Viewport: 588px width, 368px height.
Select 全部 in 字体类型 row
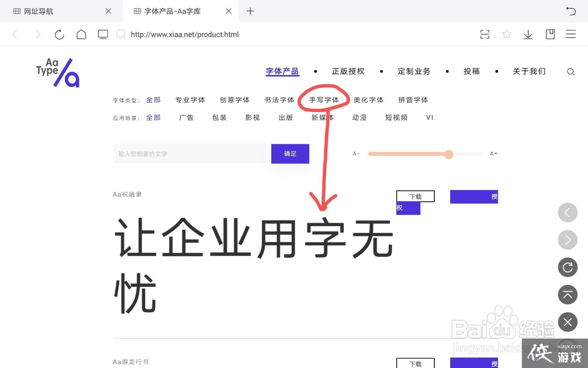153,100
